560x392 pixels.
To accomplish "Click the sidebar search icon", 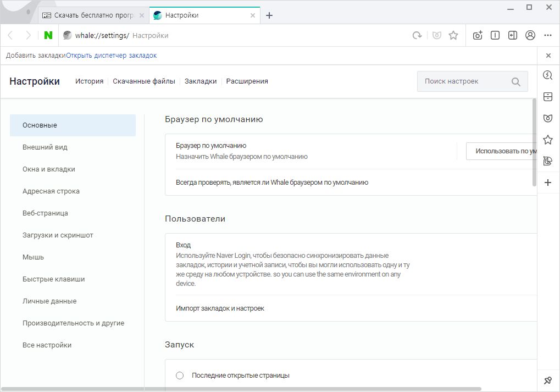I will [x=548, y=75].
